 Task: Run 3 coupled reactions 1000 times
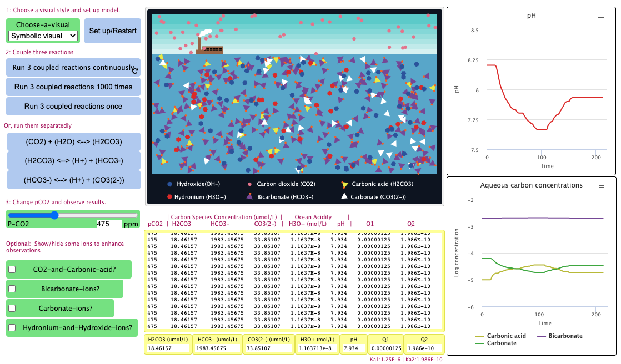[73, 87]
